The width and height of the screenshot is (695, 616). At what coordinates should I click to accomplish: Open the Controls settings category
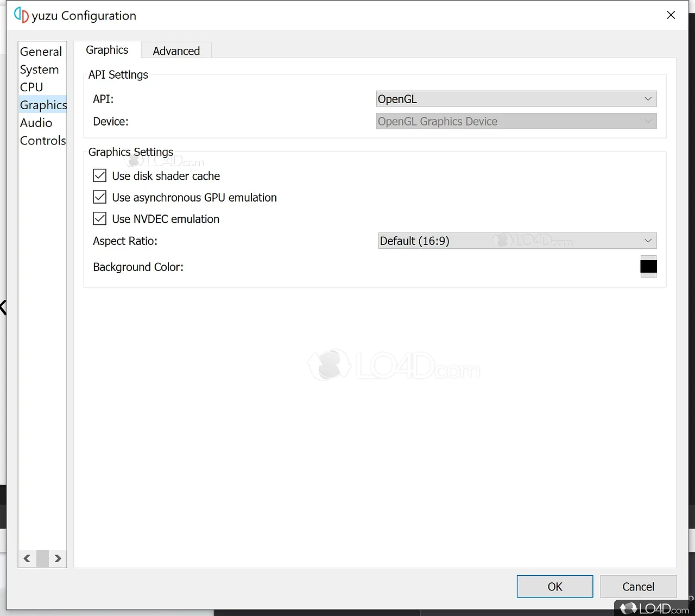(43, 141)
